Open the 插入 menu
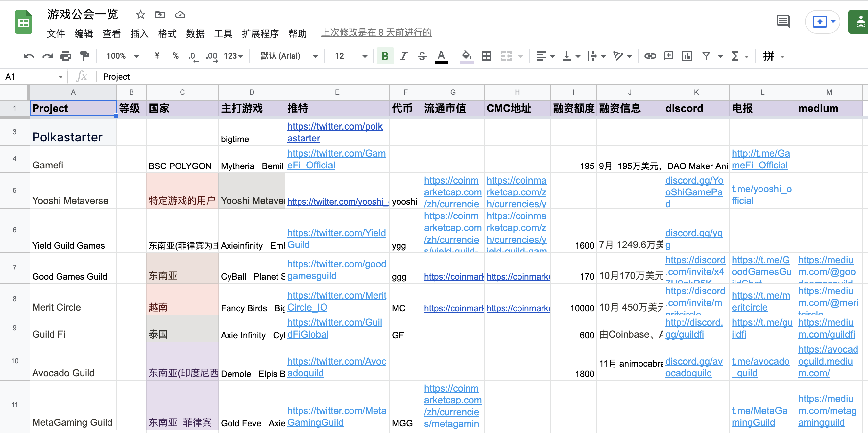This screenshot has height=433, width=868. (x=139, y=33)
